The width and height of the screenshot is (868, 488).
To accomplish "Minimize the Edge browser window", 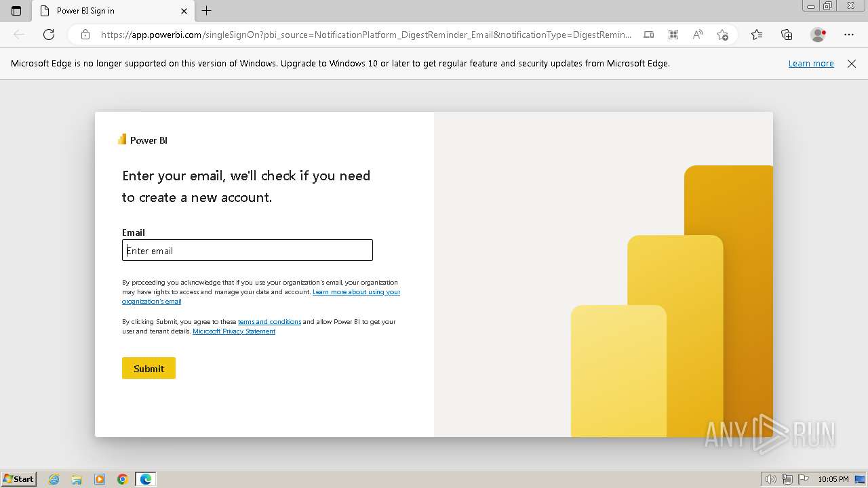I will (x=811, y=6).
